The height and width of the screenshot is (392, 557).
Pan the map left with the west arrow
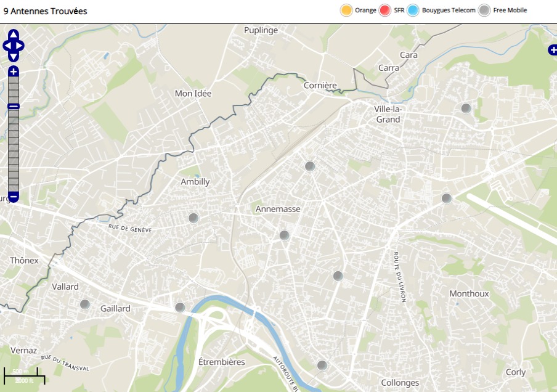(x=6, y=46)
